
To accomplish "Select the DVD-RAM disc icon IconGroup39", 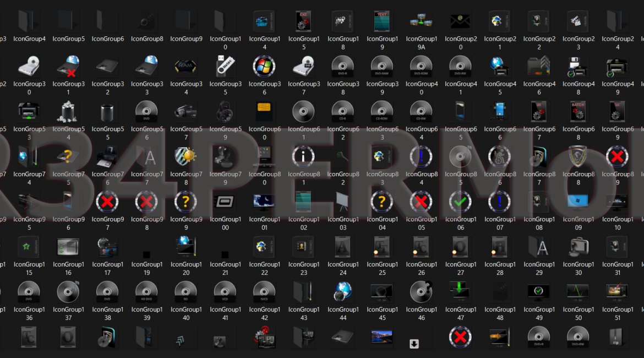I will coord(382,67).
